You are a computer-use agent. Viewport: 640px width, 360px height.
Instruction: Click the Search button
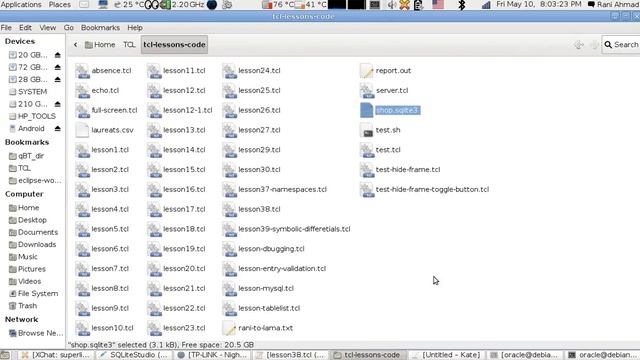tap(621, 45)
